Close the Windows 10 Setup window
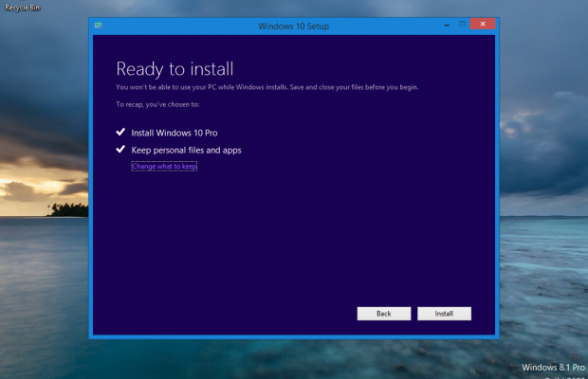This screenshot has width=588, height=379. (484, 25)
